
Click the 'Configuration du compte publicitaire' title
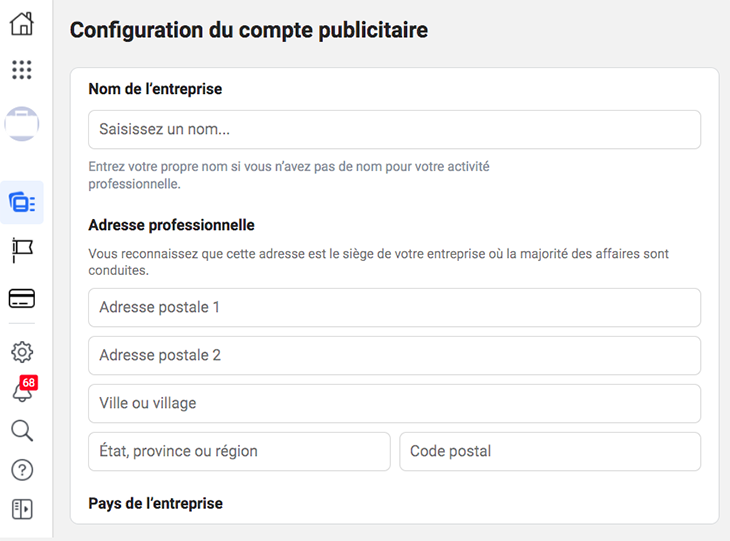coord(249,30)
